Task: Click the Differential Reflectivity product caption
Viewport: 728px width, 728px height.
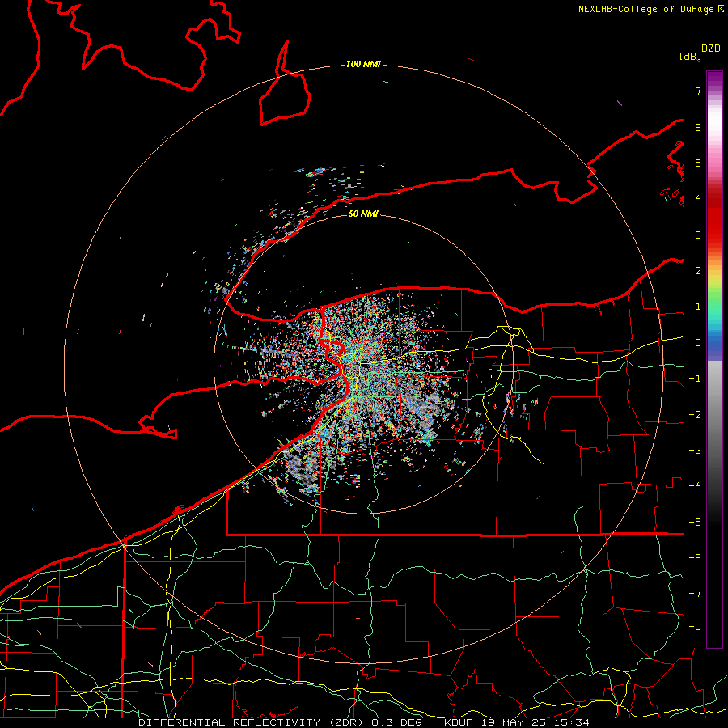Action: point(363,722)
